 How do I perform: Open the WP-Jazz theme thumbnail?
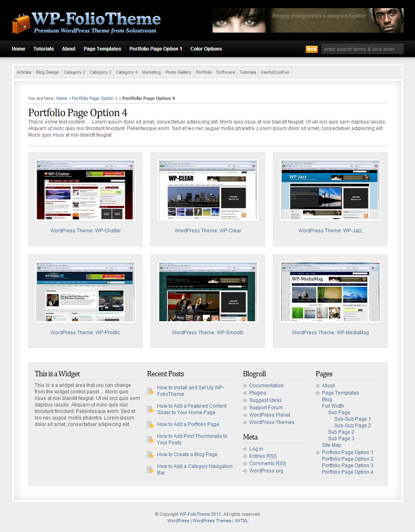(330, 190)
